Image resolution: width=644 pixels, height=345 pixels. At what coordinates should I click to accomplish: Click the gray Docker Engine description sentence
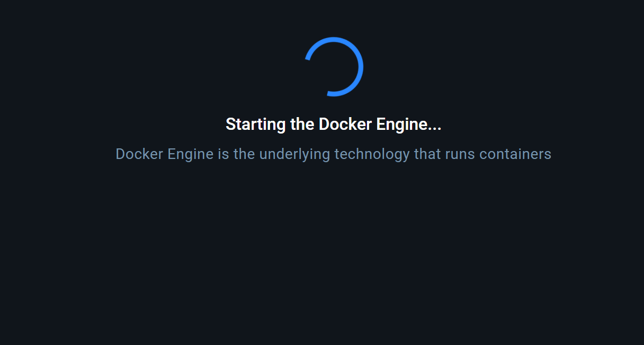click(x=334, y=154)
